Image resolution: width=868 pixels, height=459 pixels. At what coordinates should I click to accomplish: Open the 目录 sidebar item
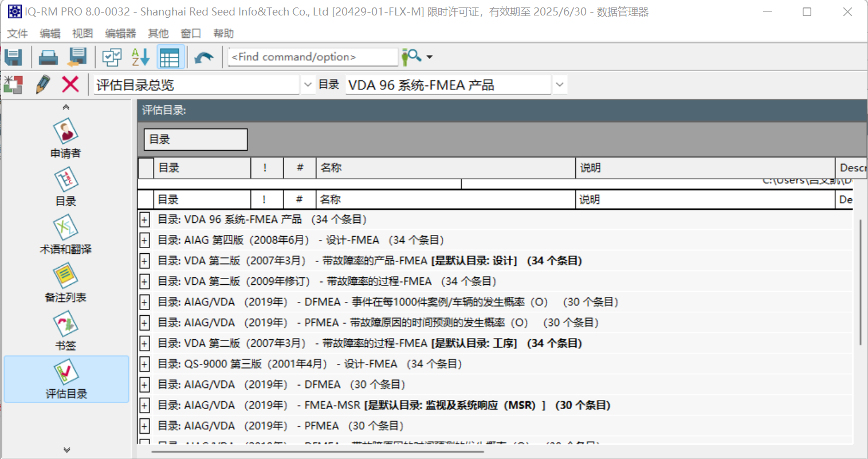pyautogui.click(x=66, y=187)
